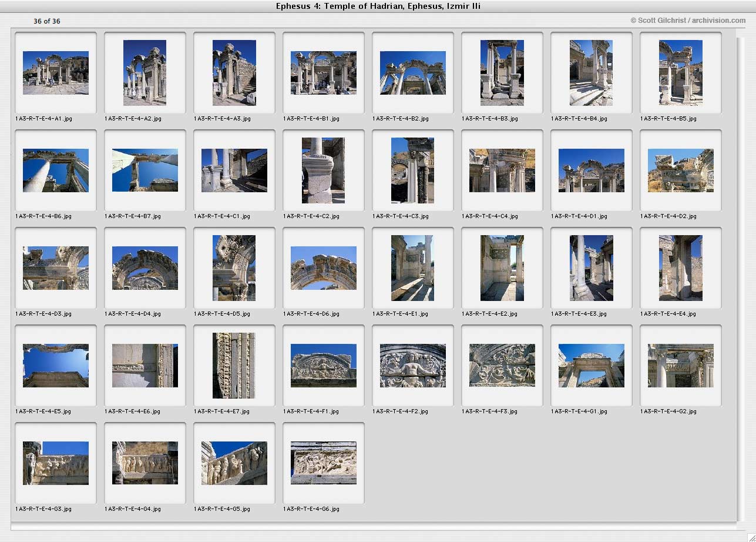
Task: Open the thumbnail labeled 1A3-R-T-E-4-C1.jpg
Action: point(234,170)
